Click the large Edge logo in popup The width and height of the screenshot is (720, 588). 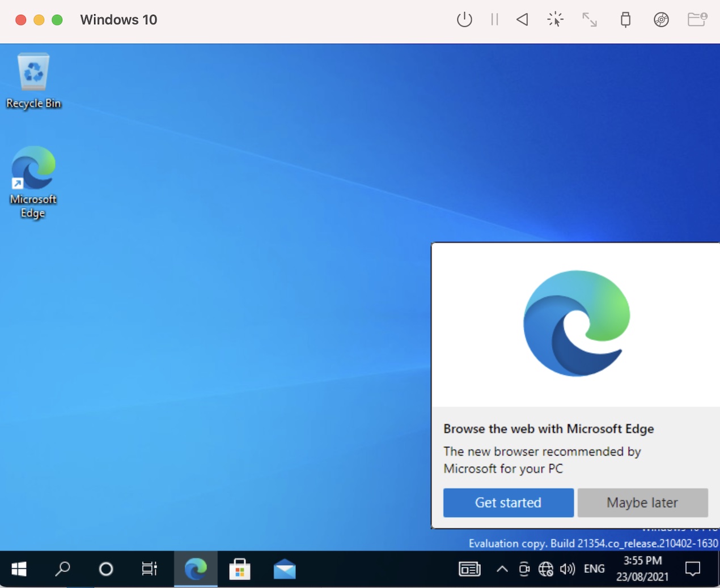[577, 323]
